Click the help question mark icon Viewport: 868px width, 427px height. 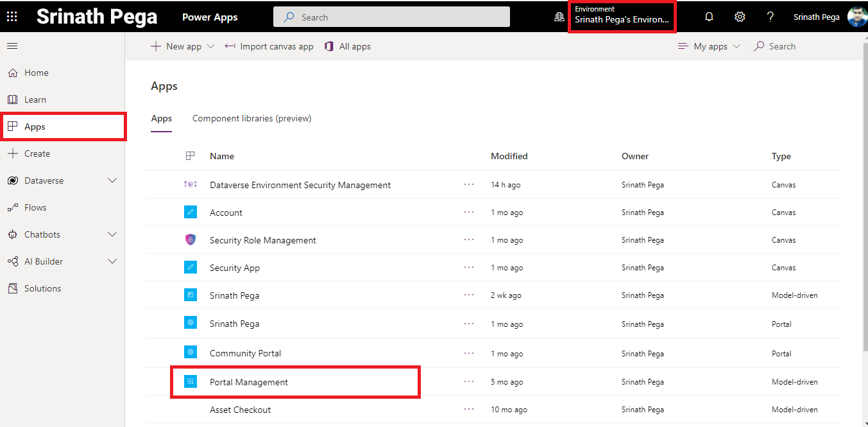click(x=770, y=17)
